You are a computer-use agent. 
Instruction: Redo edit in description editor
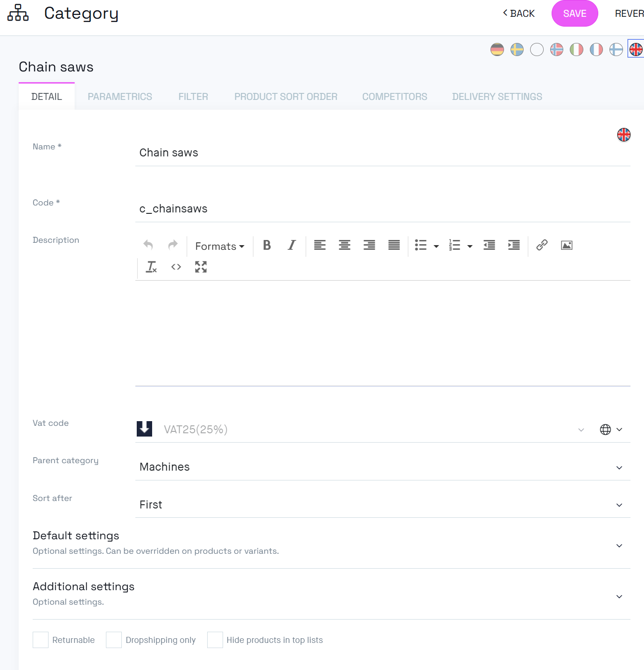173,245
